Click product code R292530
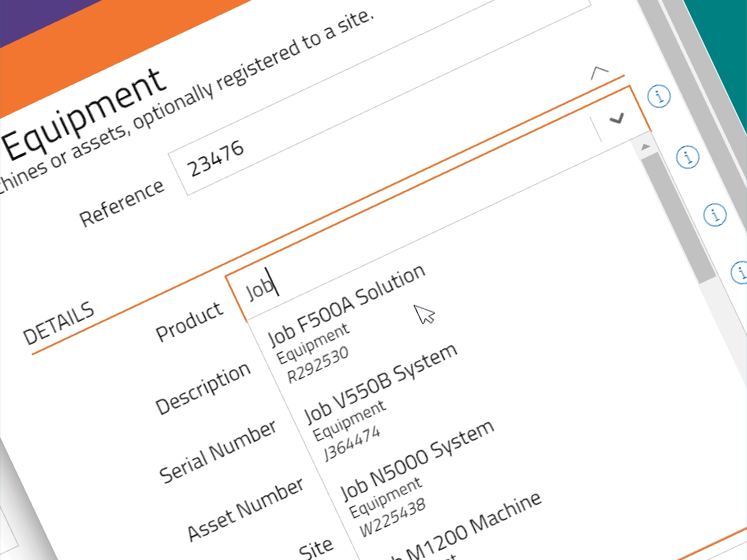 click(318, 365)
